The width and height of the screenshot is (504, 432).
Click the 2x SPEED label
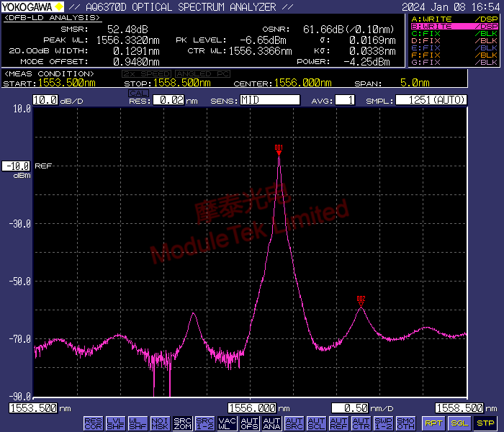click(x=146, y=74)
